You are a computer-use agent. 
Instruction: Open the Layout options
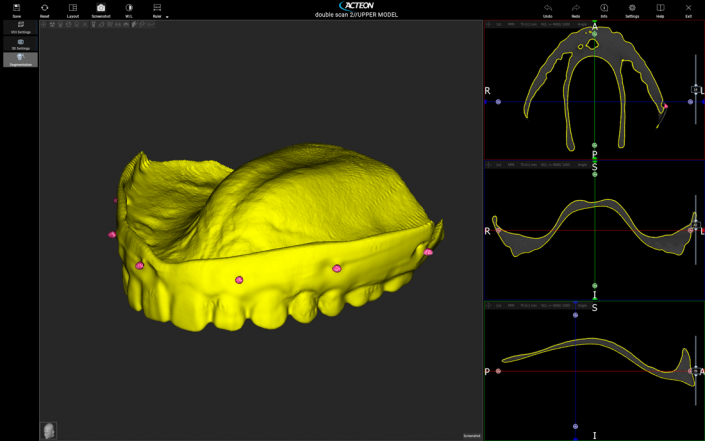(x=73, y=10)
